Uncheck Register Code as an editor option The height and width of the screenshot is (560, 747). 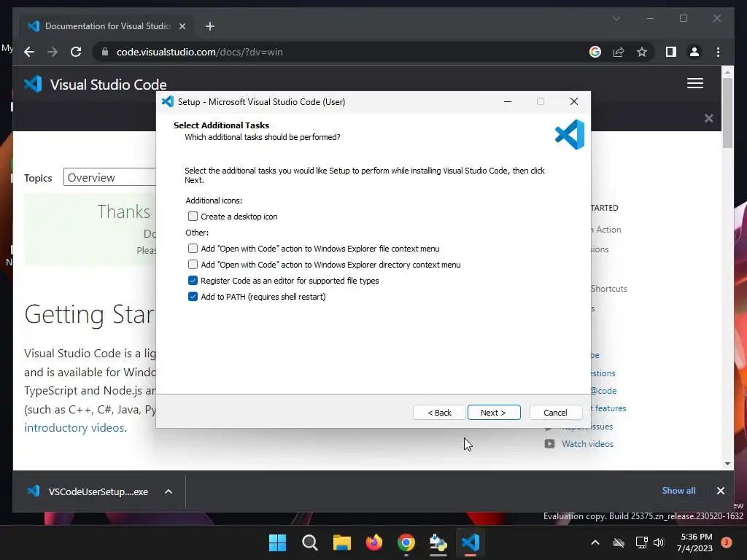pos(193,280)
